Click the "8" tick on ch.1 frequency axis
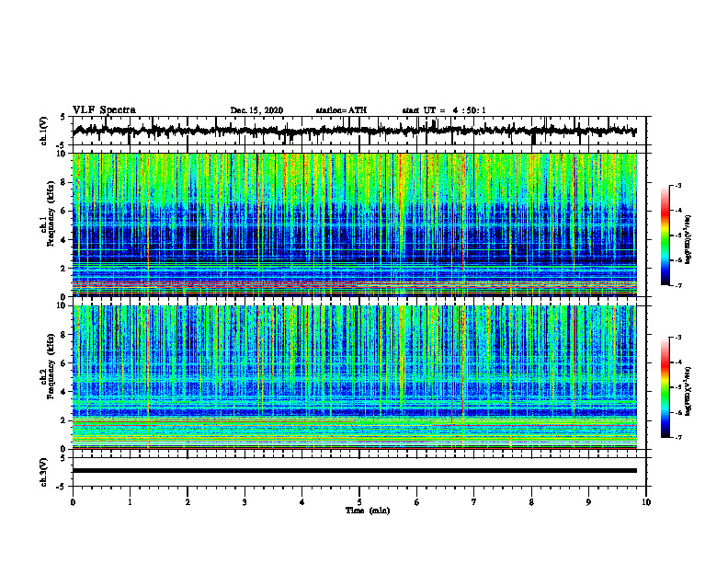Viewport: 728px width, 563px height. coord(64,182)
